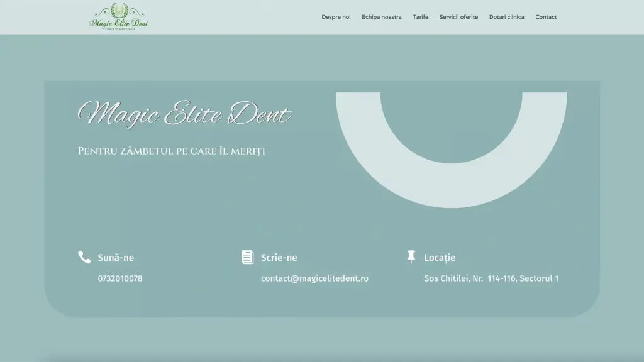
Task: Select Tarife in the navigation bar
Action: pos(420,17)
